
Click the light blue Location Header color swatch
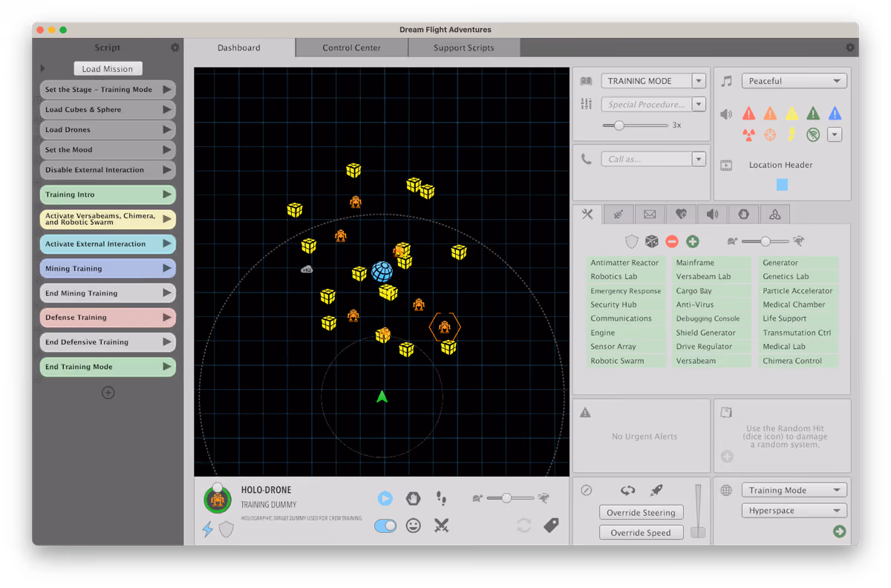click(782, 184)
